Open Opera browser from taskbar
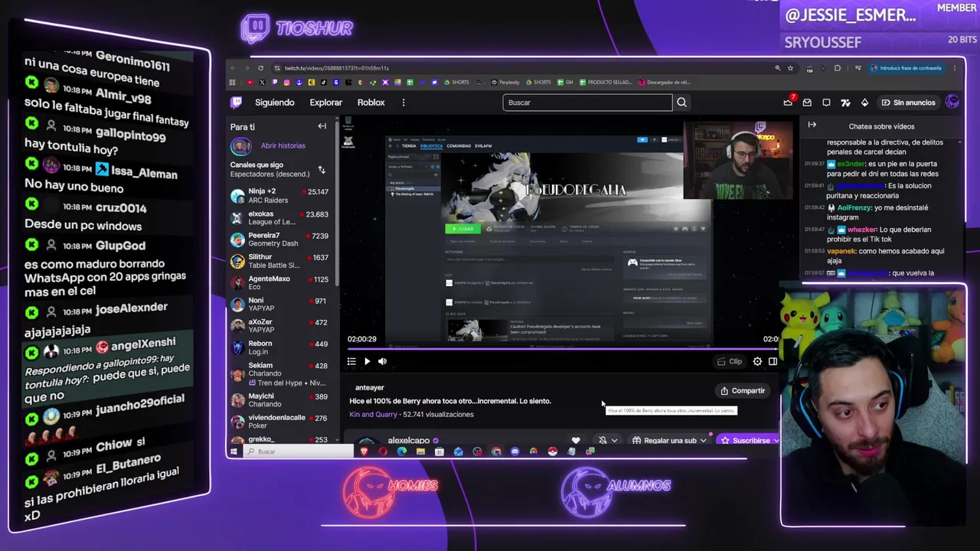Screen dimensions: 980x551 383,452
